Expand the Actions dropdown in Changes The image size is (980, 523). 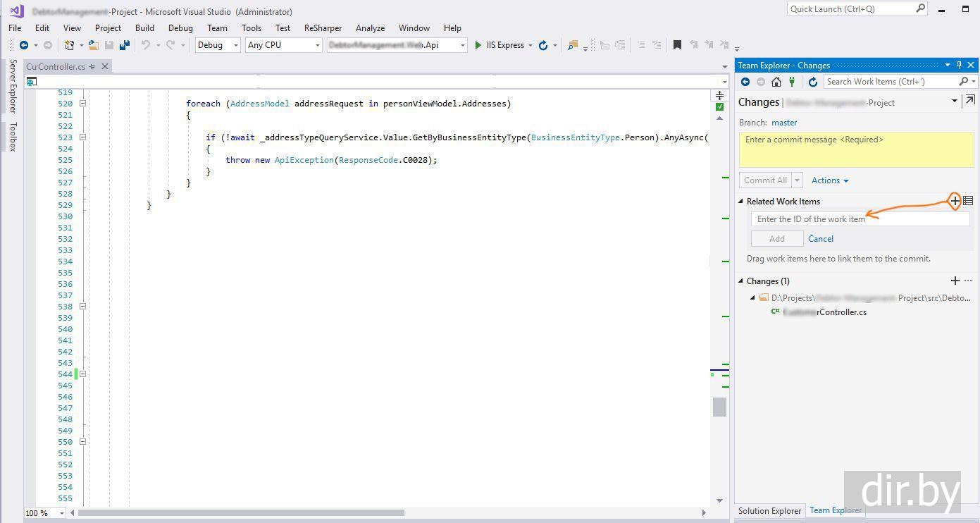point(830,180)
